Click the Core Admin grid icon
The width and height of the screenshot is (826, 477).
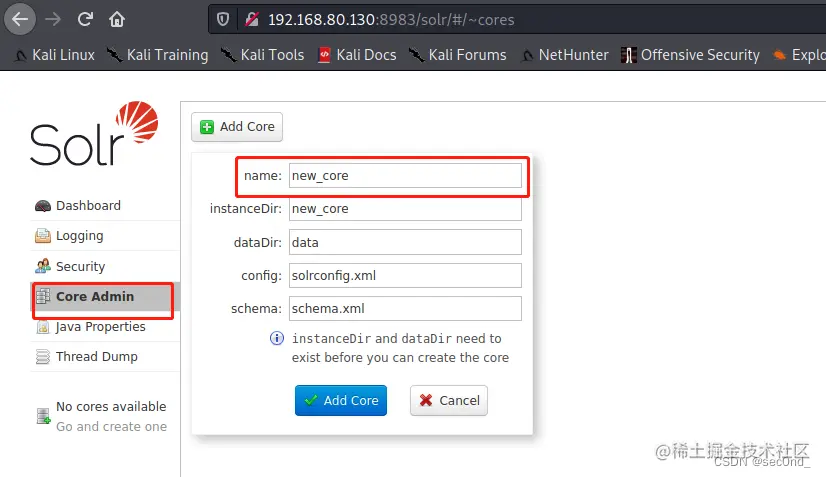(x=43, y=297)
